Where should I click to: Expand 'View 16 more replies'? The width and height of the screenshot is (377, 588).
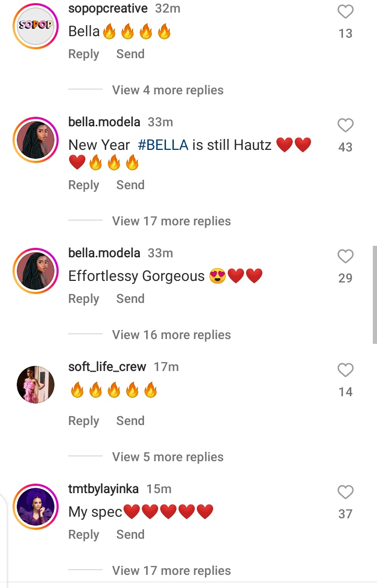coord(171,334)
